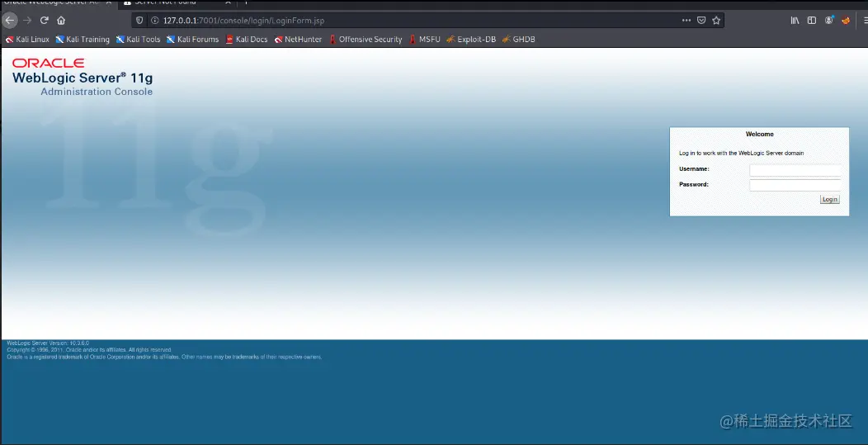Viewport: 868px width, 445px height.
Task: Reload the current page
Action: click(x=45, y=21)
